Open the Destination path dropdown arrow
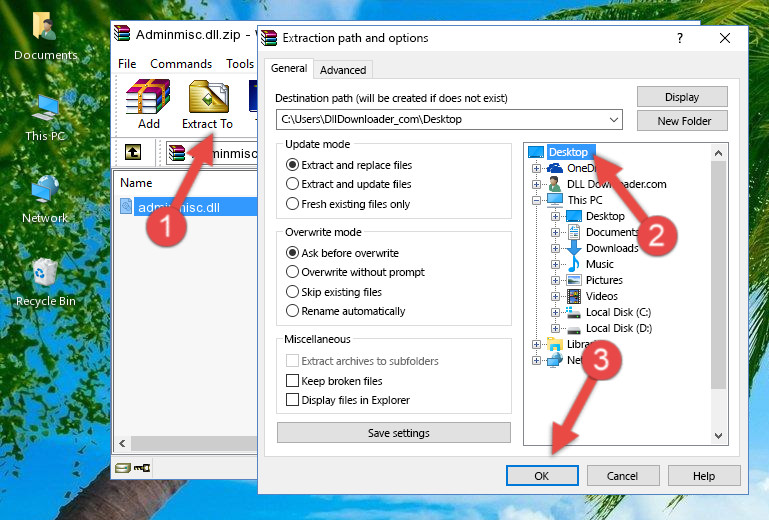 pyautogui.click(x=614, y=120)
